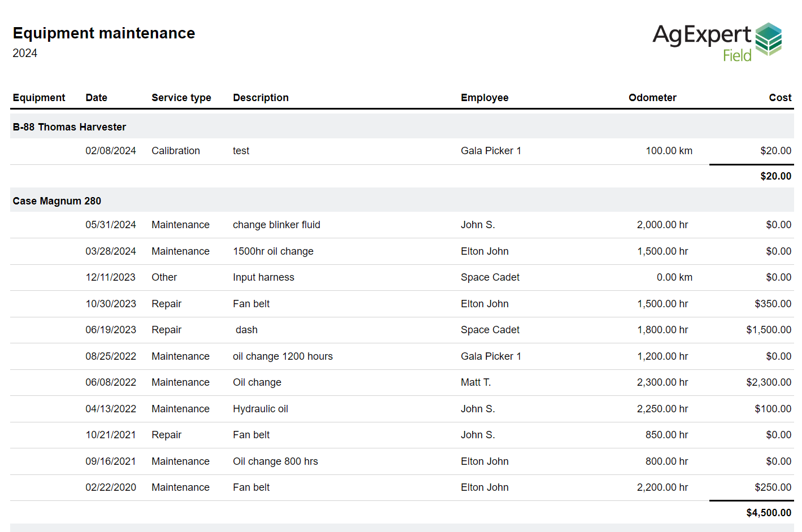Image resolution: width=802 pixels, height=532 pixels.
Task: Click the $1,500.00 cost for dash repair
Action: click(x=768, y=330)
